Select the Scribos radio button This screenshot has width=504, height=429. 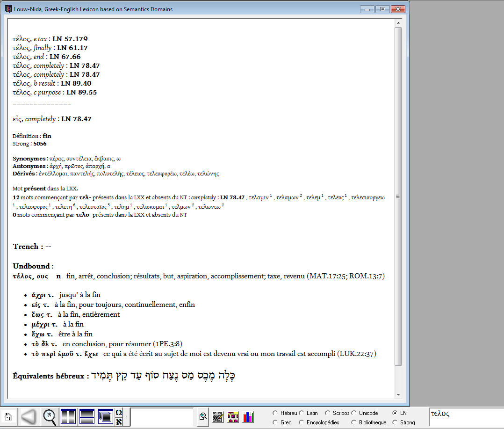328,413
